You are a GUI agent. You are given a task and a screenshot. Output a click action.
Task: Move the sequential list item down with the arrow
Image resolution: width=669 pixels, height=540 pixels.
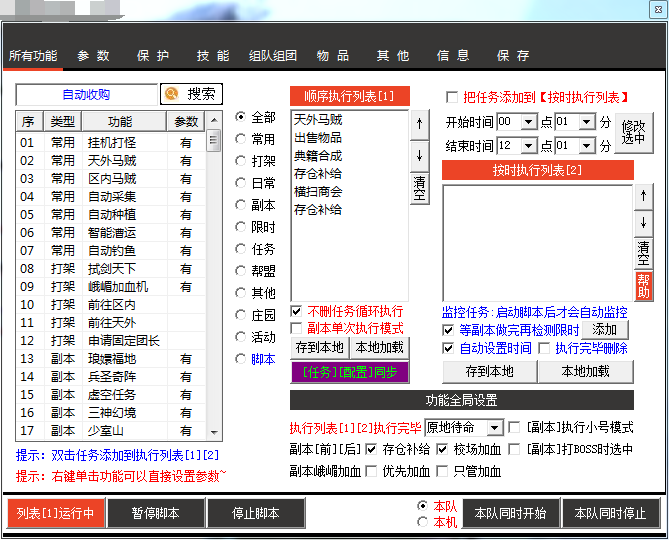419,156
